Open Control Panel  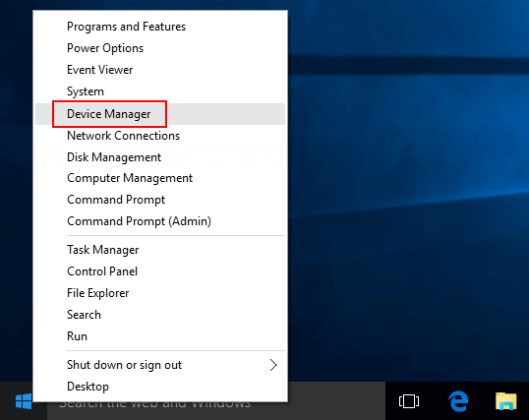160,271
